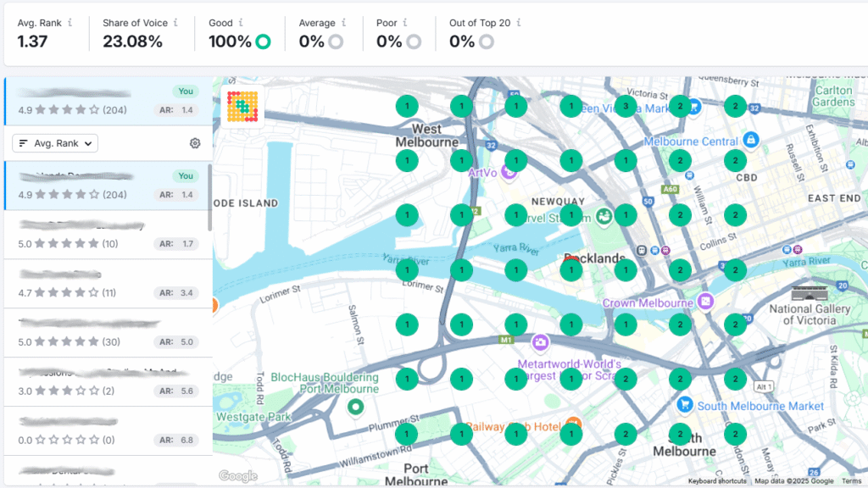Select the competitor rated 3.0 with 2 reviews
The height and width of the screenshot is (488, 868).
106,382
